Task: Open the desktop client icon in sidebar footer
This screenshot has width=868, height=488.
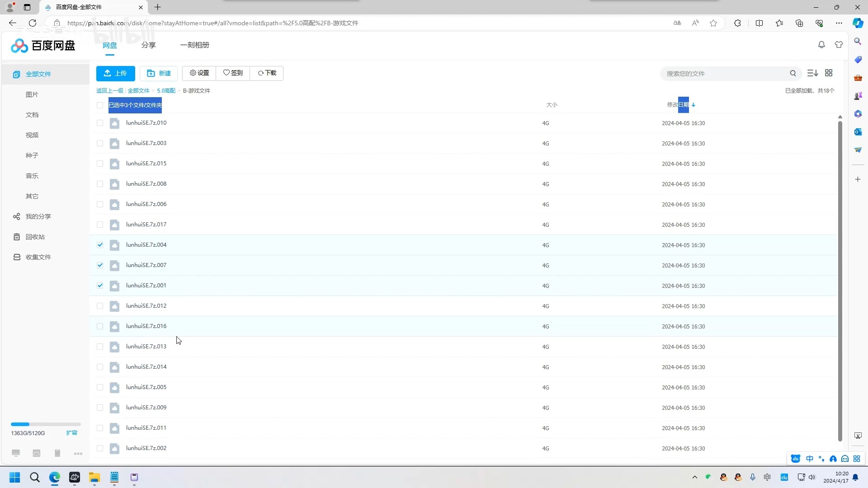Action: (x=16, y=453)
